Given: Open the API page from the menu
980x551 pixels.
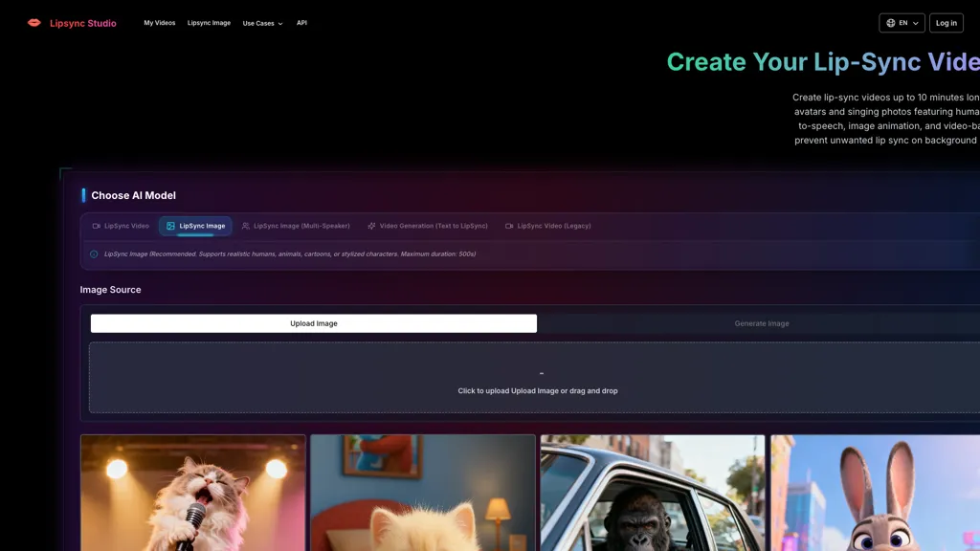Looking at the screenshot, I should click(x=301, y=22).
